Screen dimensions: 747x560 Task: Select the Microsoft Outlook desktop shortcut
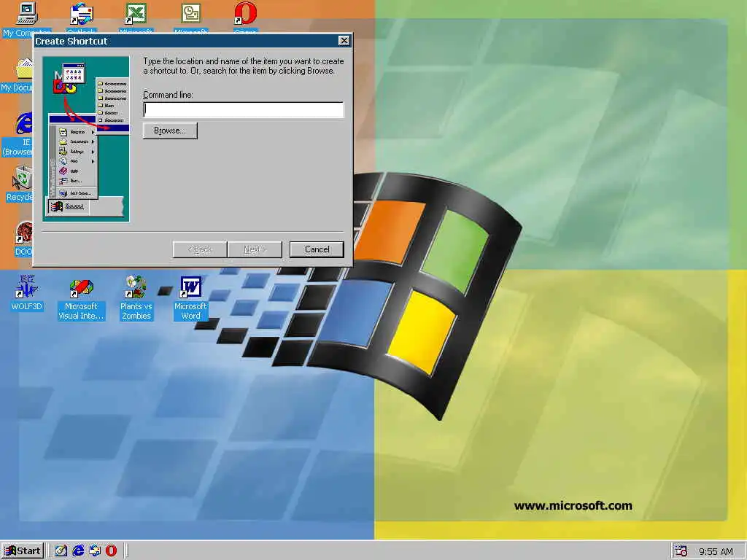[x=190, y=13]
